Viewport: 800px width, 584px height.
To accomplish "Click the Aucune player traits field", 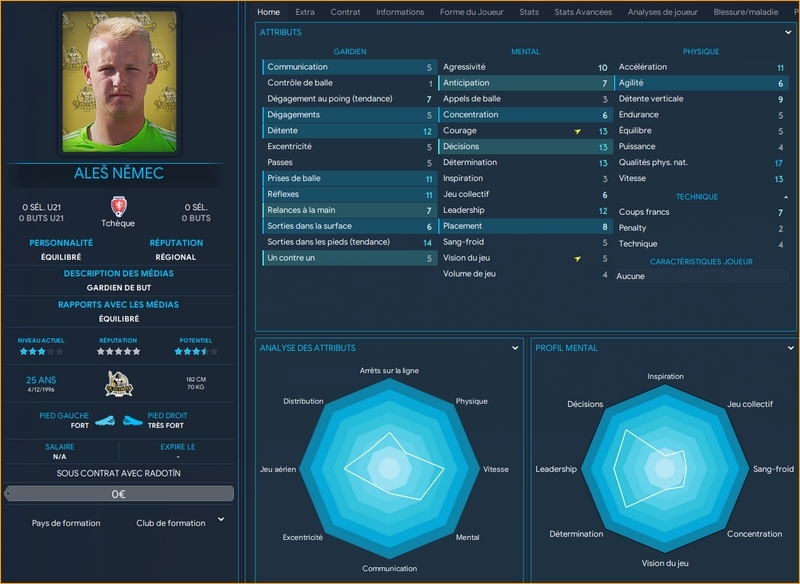I will coord(701,276).
